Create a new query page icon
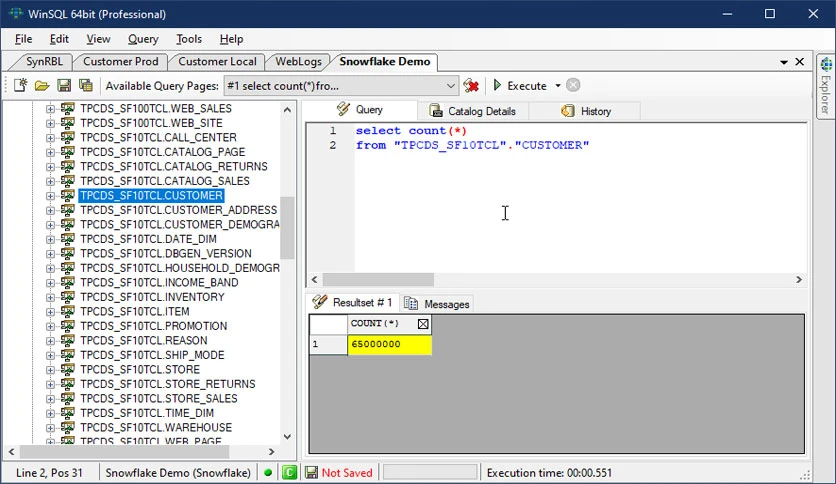 (x=21, y=85)
